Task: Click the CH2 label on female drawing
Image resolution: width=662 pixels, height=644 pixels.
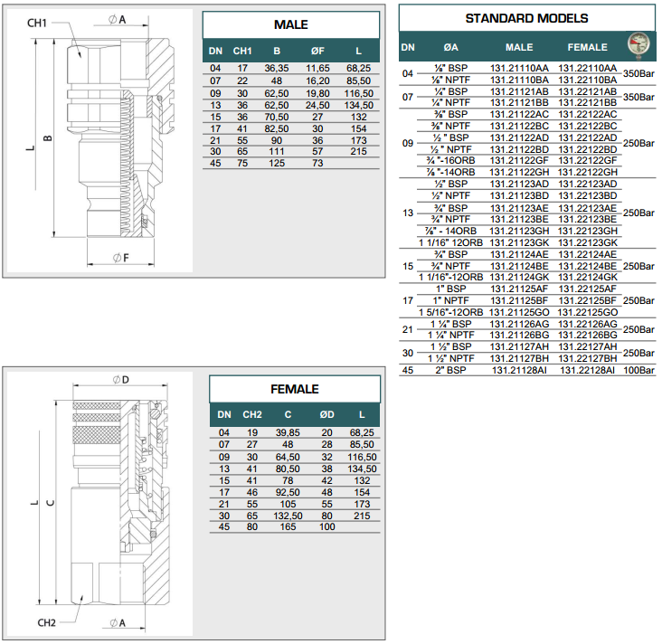Action: [x=48, y=622]
